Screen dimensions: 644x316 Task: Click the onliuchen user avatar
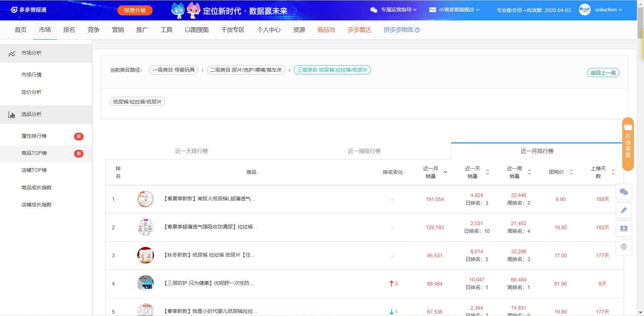pos(585,10)
